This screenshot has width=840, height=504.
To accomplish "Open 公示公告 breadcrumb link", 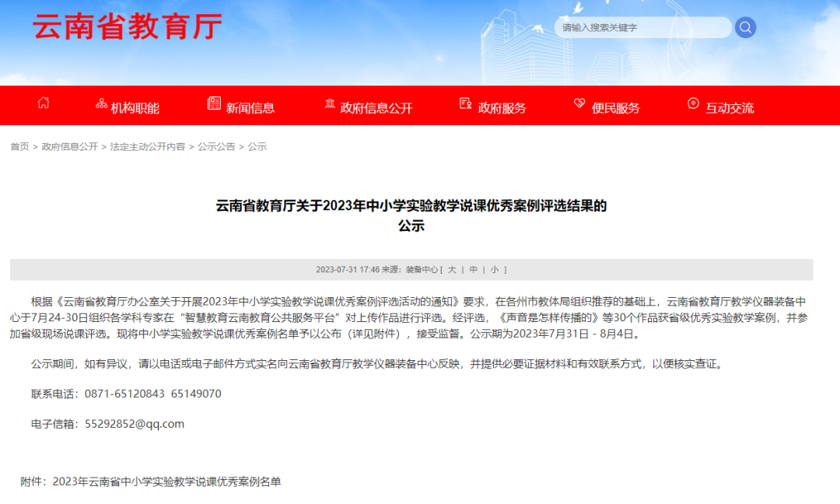I will pyautogui.click(x=216, y=147).
